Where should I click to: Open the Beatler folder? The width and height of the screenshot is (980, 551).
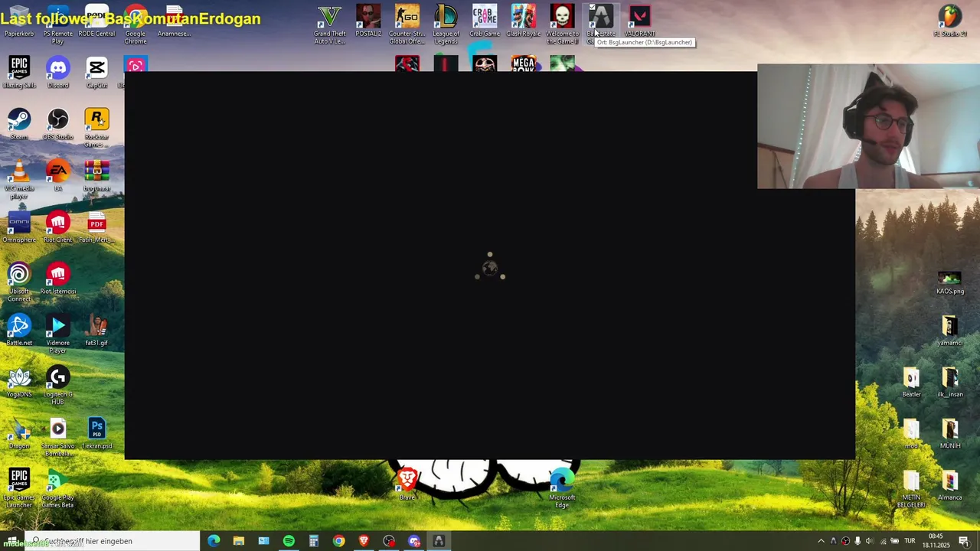(x=911, y=382)
